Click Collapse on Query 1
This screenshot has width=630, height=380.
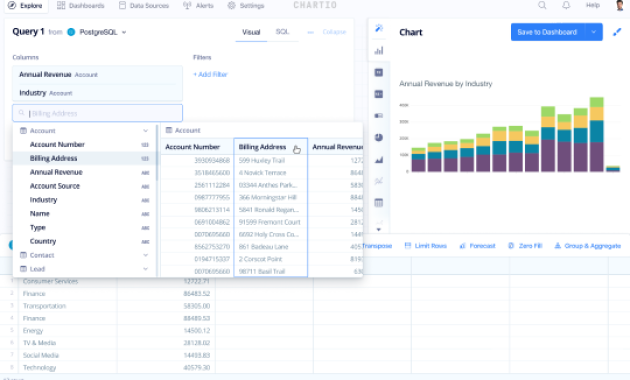tap(334, 32)
